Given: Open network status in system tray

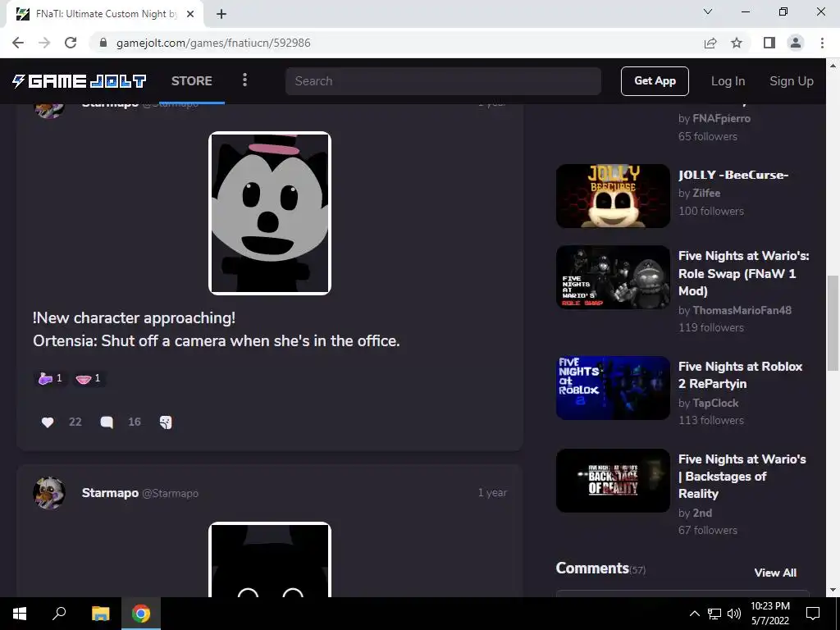Looking at the screenshot, I should point(714,614).
